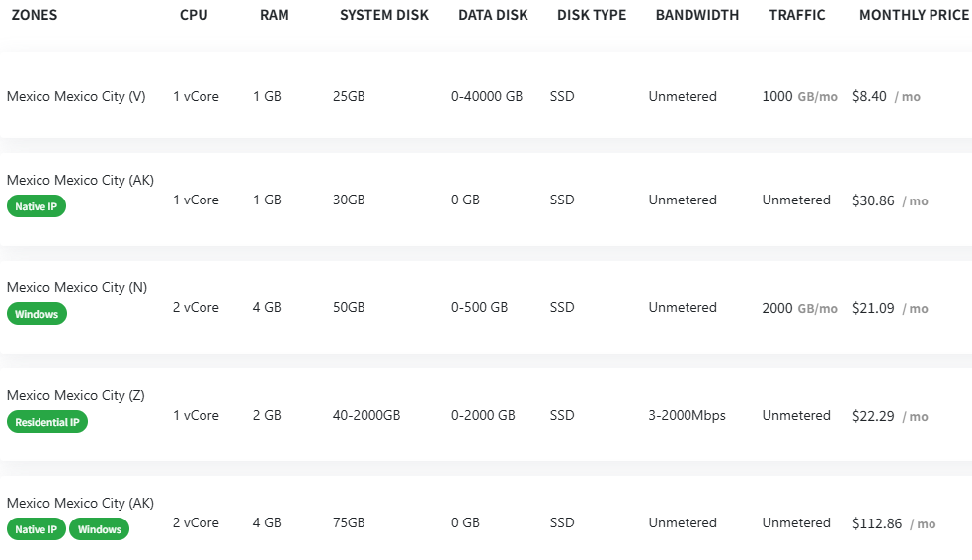Click Native IP badge in the $112.86 plan

tap(37, 529)
